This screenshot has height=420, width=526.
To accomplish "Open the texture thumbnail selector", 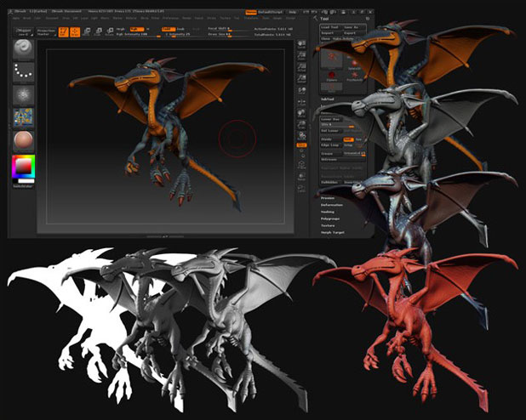I will point(24,117).
